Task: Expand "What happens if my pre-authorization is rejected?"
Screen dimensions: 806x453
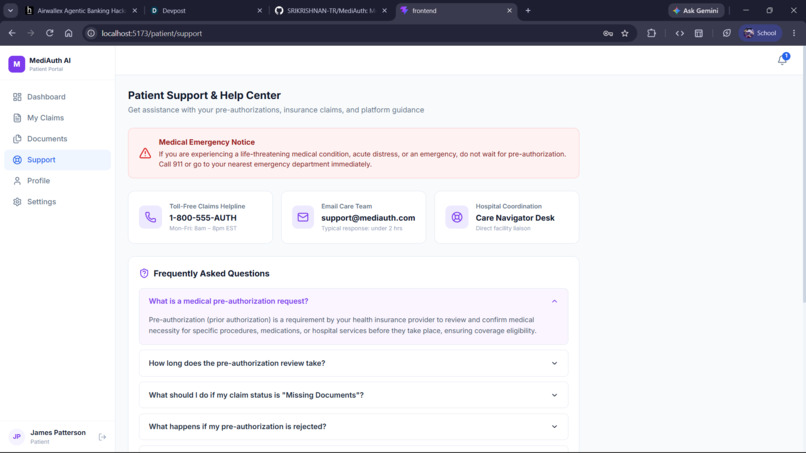Action: pyautogui.click(x=354, y=426)
